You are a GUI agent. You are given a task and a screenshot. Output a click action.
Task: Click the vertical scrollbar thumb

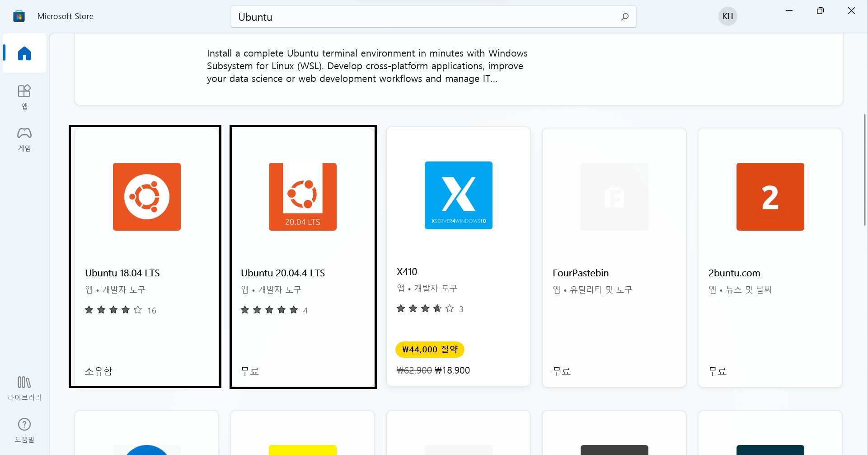pyautogui.click(x=865, y=170)
